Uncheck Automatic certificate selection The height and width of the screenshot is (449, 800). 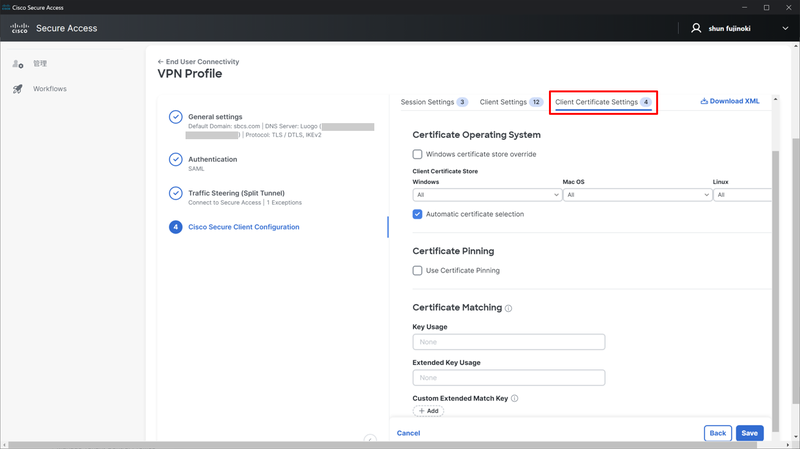pyautogui.click(x=417, y=214)
